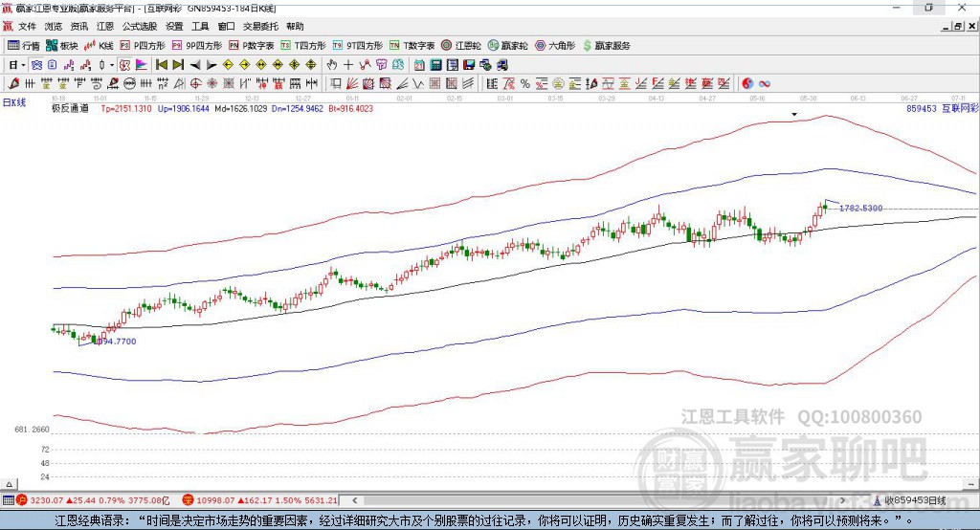Image resolution: width=980 pixels, height=530 pixels.
Task: Open the P数字表 tool
Action: pyautogui.click(x=252, y=46)
